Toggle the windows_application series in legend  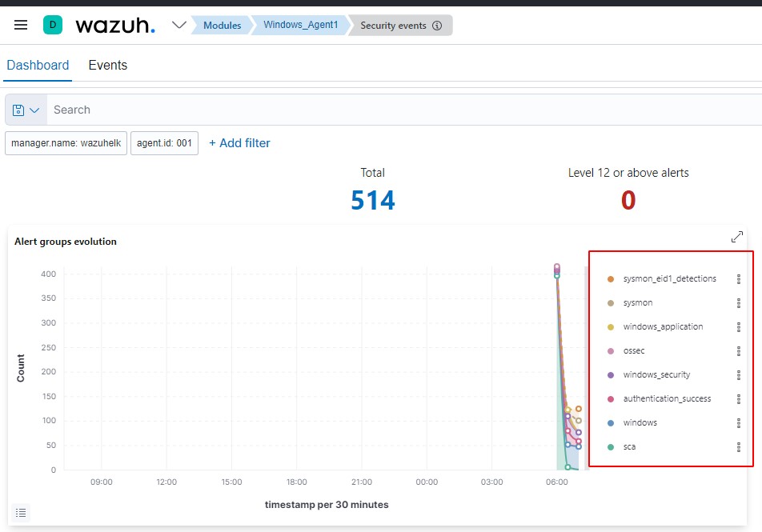click(663, 327)
